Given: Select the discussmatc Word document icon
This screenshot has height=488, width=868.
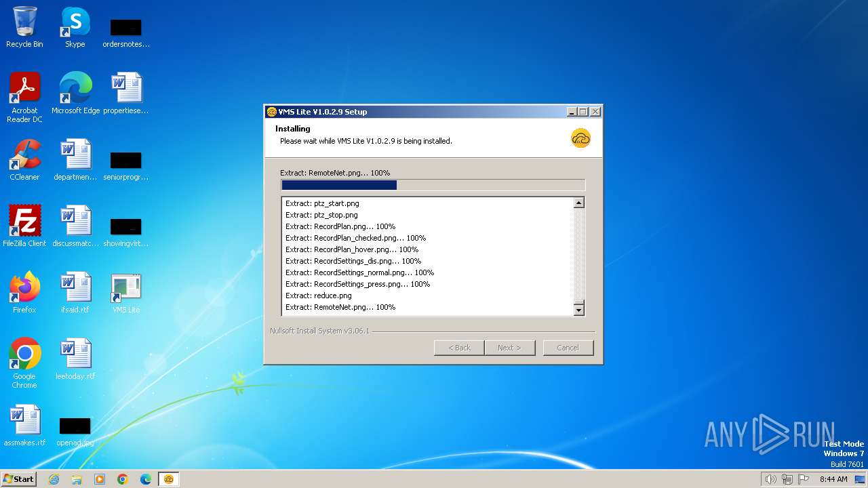Looking at the screenshot, I should coord(75,226).
